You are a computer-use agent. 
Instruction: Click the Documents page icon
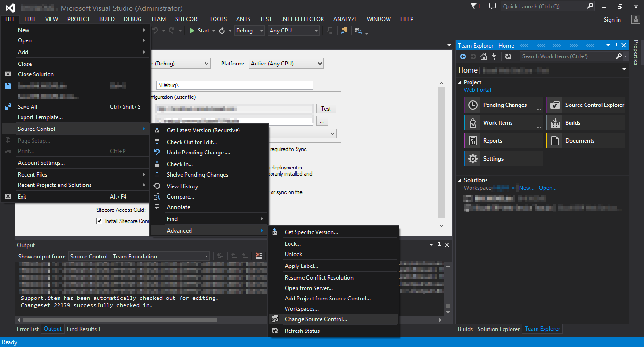(x=555, y=141)
